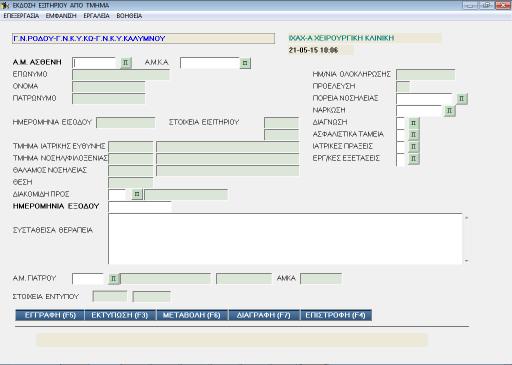512x365 pixels.
Task: Focus the ΔΙΑΓΝΩΣΗ input field
Action: point(401,123)
